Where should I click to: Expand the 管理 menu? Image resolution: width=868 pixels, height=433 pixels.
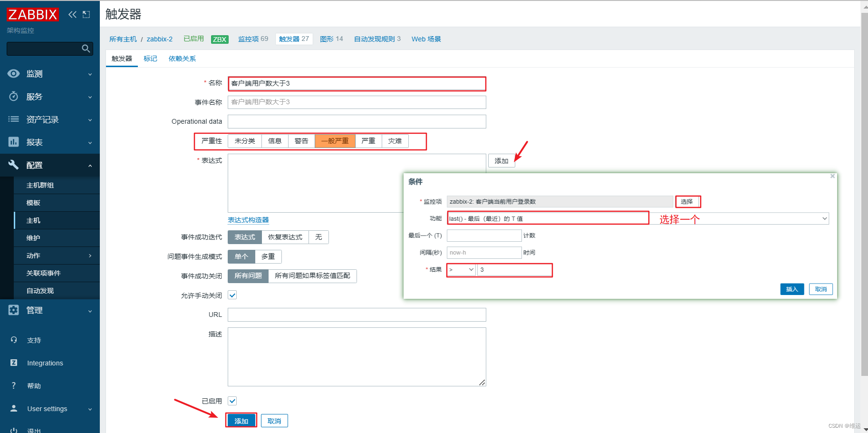90,310
